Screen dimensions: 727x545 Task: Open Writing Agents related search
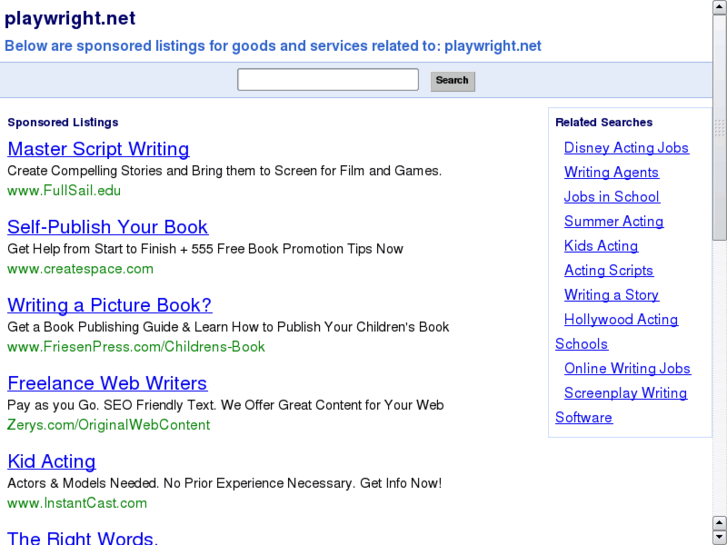tap(611, 172)
